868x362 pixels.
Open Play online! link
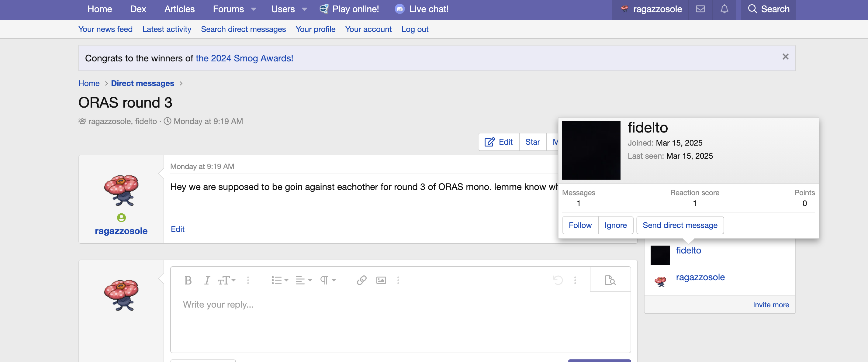[349, 9]
